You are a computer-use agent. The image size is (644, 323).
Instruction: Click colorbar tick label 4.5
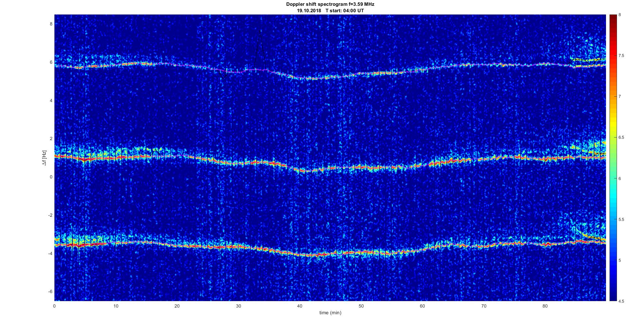[x=621, y=301]
